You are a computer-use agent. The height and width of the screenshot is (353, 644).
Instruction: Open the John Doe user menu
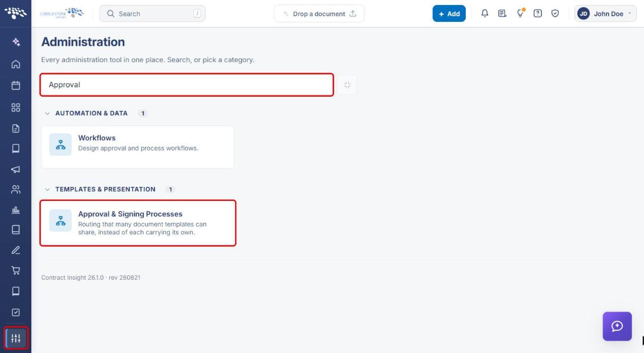tap(605, 13)
